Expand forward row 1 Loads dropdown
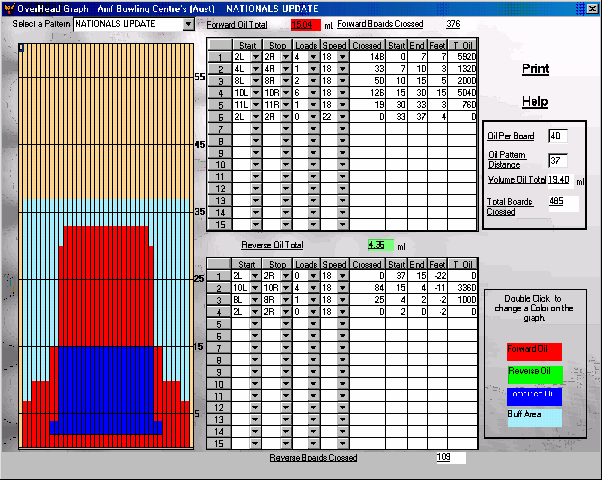Screen dimensions: 602x480 click(x=314, y=57)
